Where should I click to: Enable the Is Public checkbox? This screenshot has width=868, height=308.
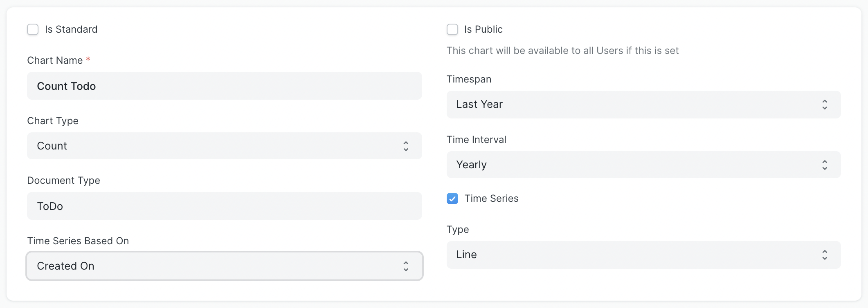(x=452, y=29)
